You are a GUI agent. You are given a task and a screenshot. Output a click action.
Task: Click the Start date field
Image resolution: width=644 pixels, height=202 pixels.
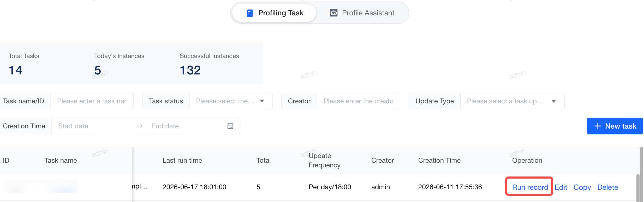[x=93, y=126]
